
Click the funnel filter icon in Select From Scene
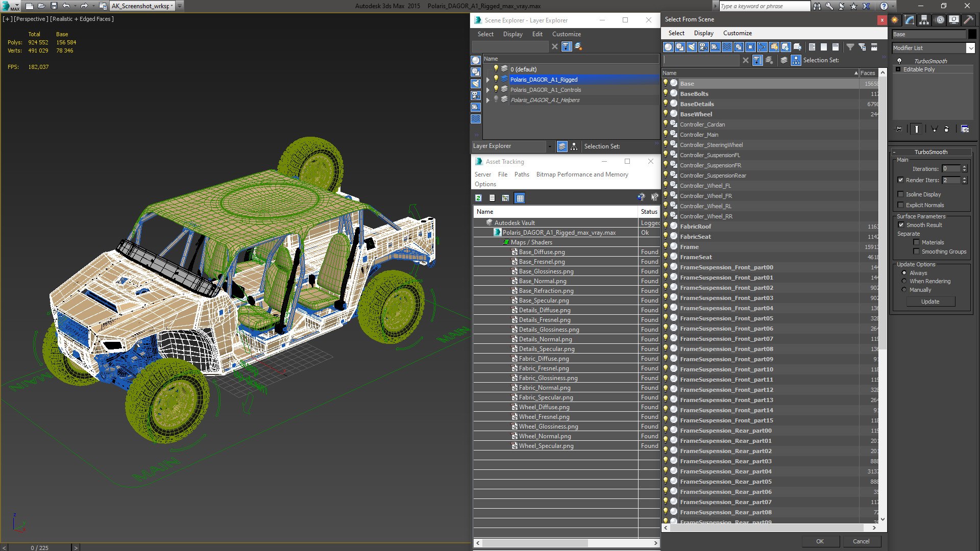[850, 47]
